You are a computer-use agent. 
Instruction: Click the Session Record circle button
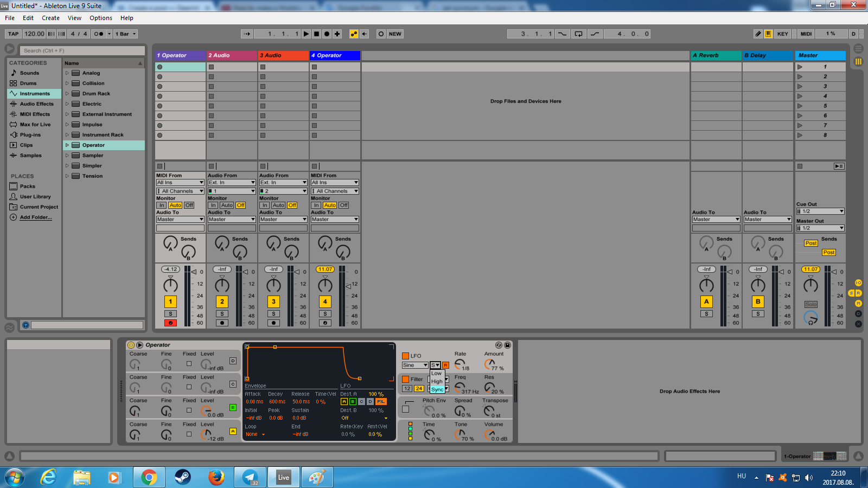tap(381, 34)
